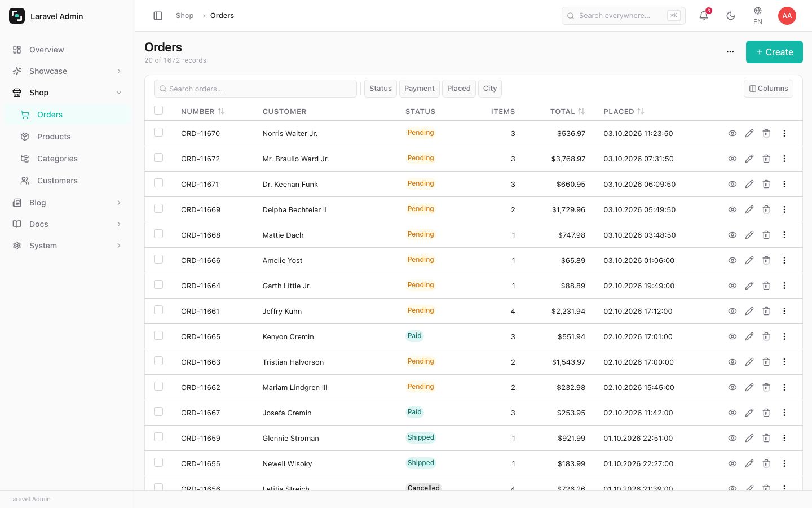
Task: Open the Columns visibility button
Action: point(769,89)
